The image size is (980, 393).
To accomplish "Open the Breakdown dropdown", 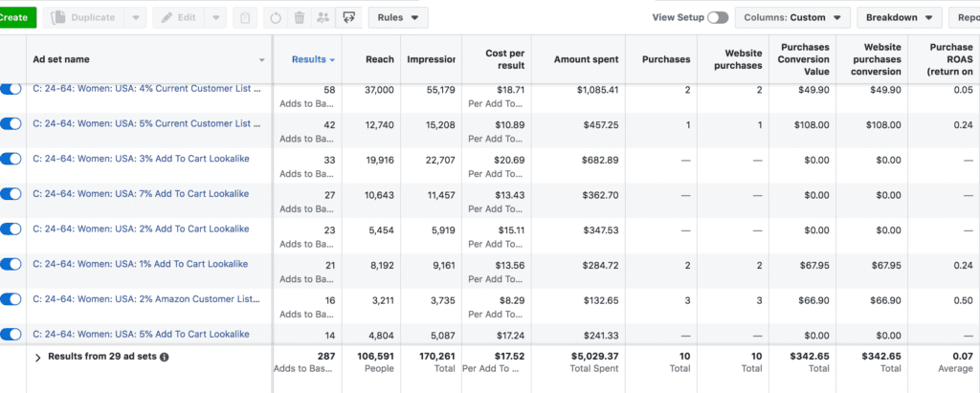I will [900, 17].
